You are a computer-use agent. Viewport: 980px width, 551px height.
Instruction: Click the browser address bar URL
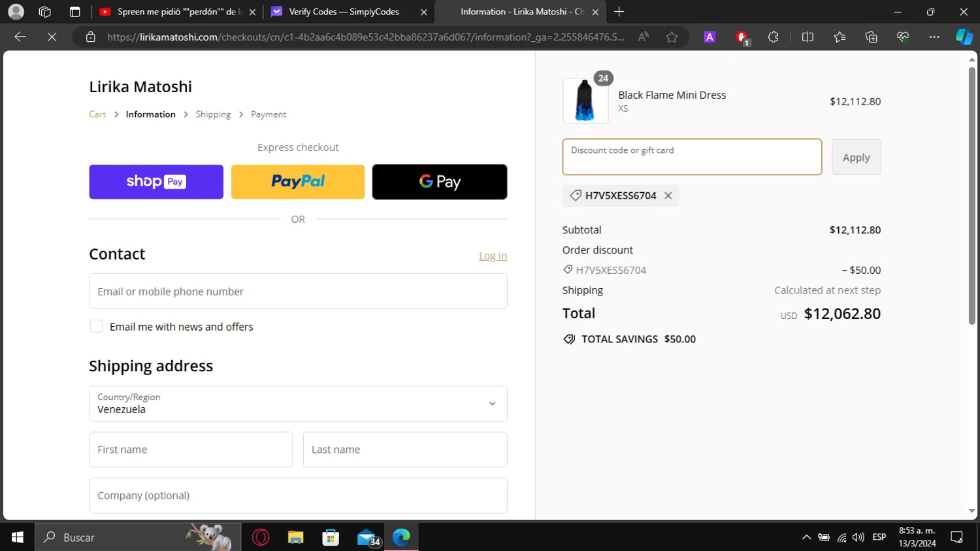[x=365, y=37]
